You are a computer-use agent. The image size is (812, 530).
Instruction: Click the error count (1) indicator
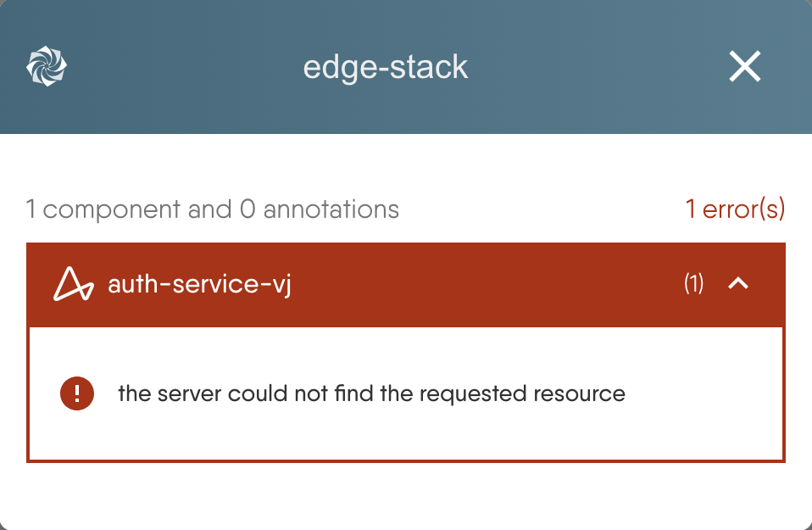click(x=692, y=284)
